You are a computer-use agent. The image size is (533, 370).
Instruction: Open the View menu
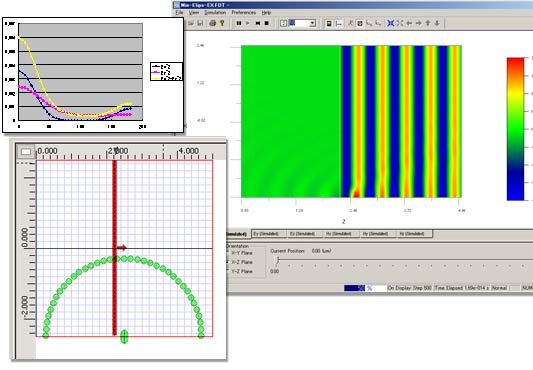194,12
